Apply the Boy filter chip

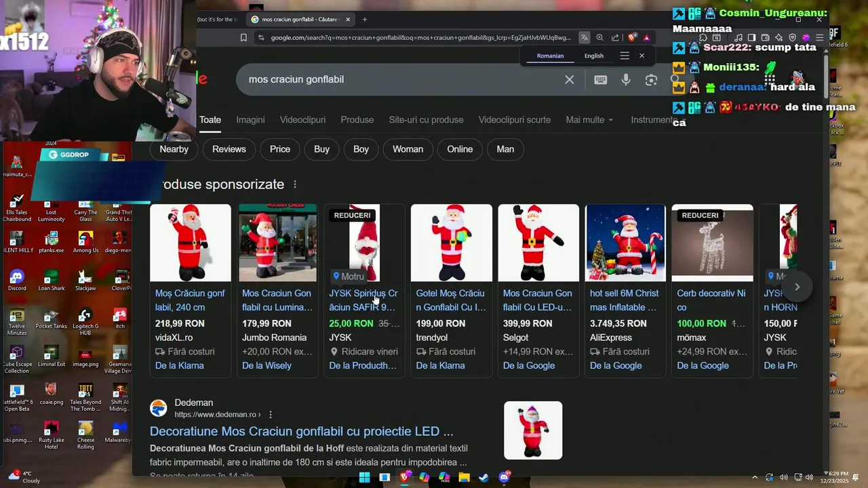(361, 149)
